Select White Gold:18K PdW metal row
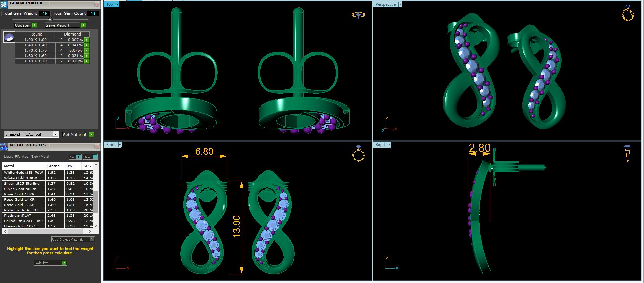The width and height of the screenshot is (644, 283). [x=48, y=172]
